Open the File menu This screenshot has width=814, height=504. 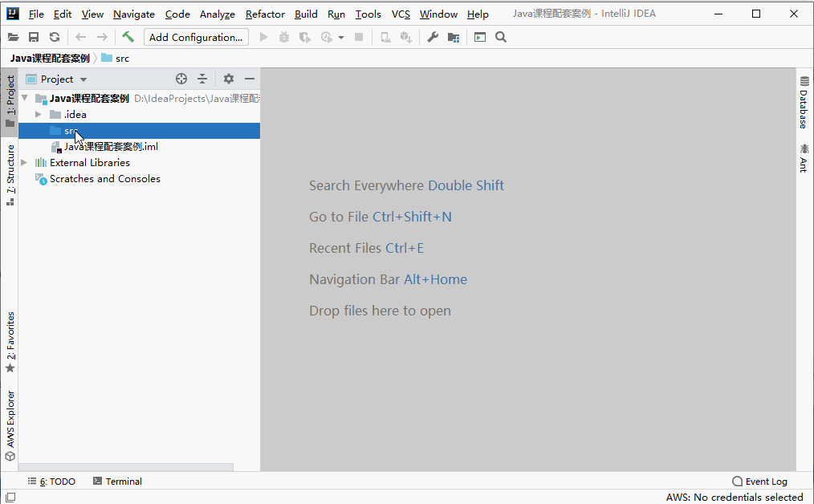[36, 14]
